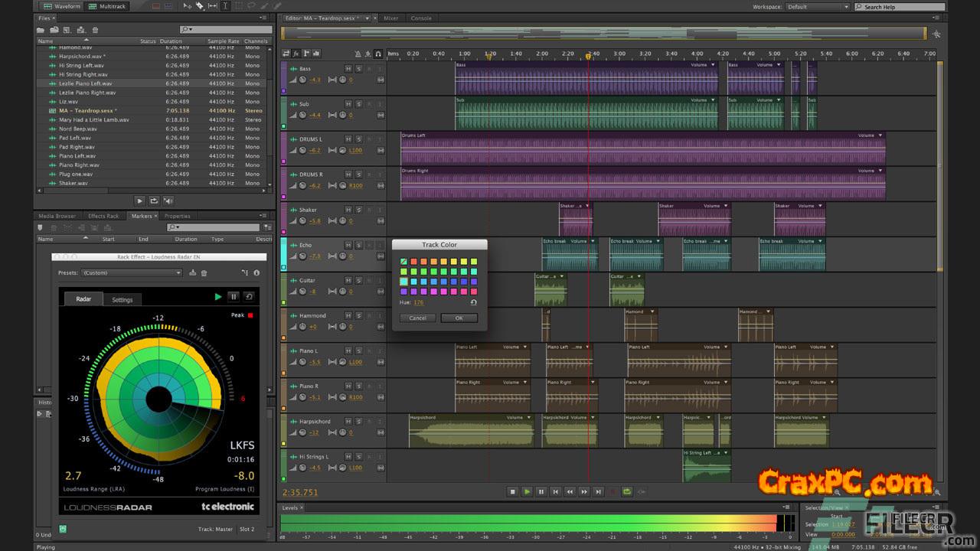Open the Settings tab in Loudness Radar
This screenshot has height=551, width=980.
[x=122, y=300]
